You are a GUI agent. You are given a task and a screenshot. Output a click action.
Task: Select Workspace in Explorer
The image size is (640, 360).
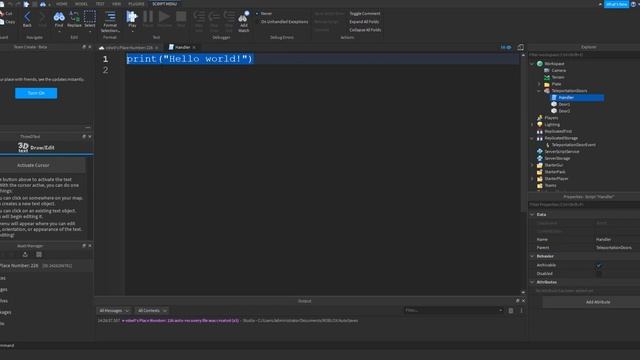point(554,64)
